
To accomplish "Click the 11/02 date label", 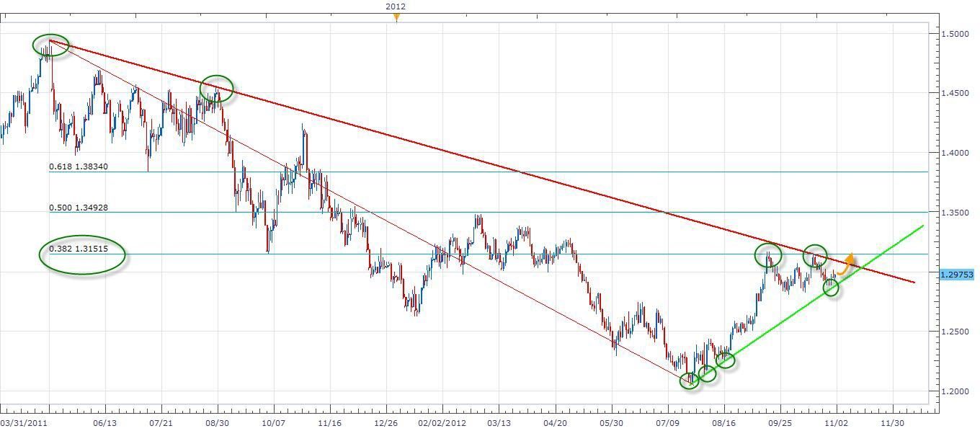I will [837, 425].
